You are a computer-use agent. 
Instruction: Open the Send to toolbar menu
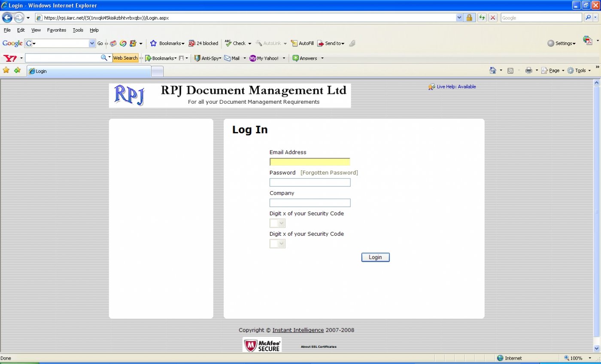331,43
